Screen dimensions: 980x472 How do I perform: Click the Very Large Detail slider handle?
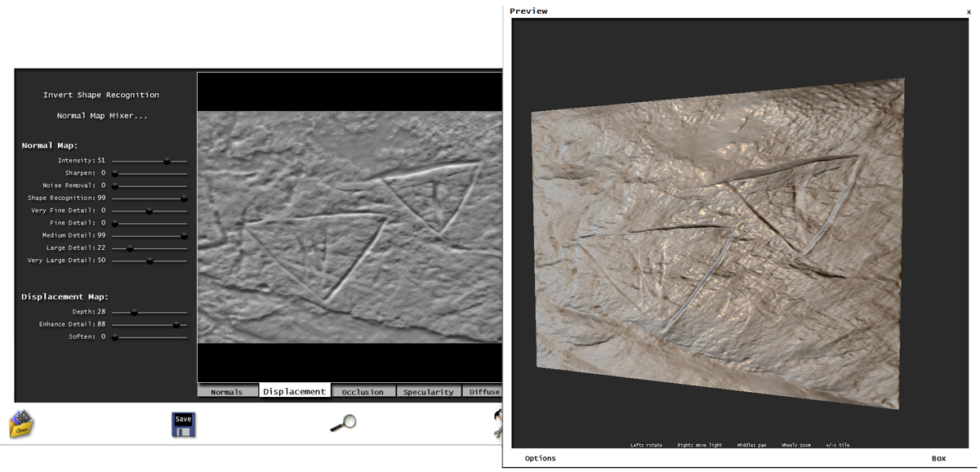pyautogui.click(x=149, y=260)
